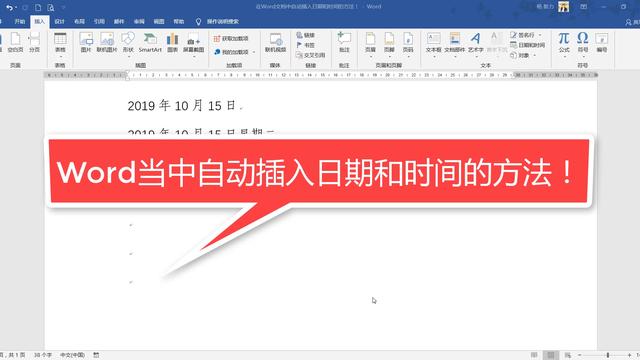Click the Number (编号) icon
Viewport: 640px width, 360px height.
[602, 43]
